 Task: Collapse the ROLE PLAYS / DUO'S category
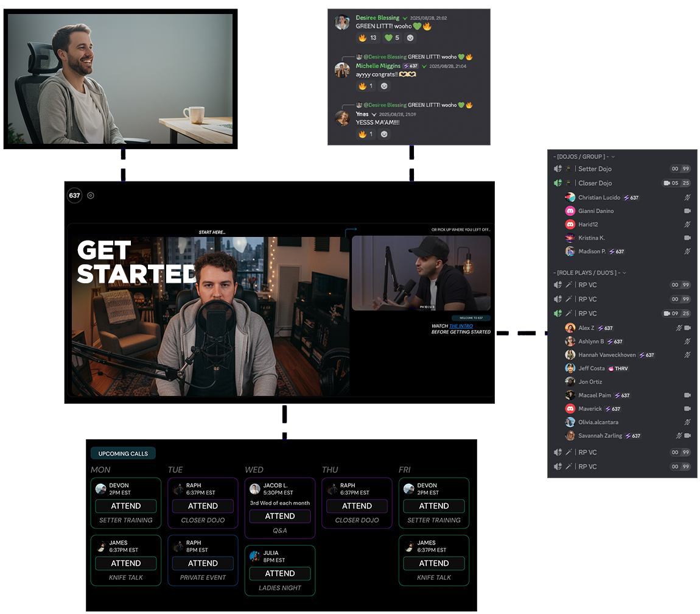[589, 273]
